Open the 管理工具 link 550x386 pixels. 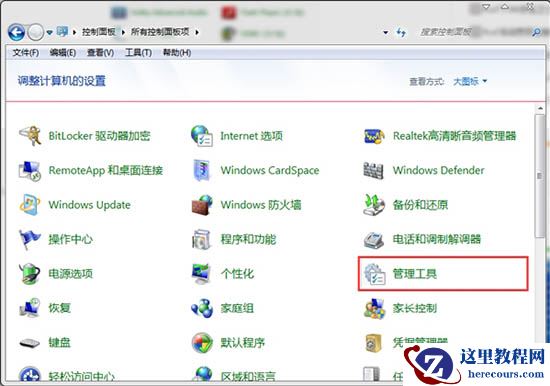pyautogui.click(x=414, y=274)
